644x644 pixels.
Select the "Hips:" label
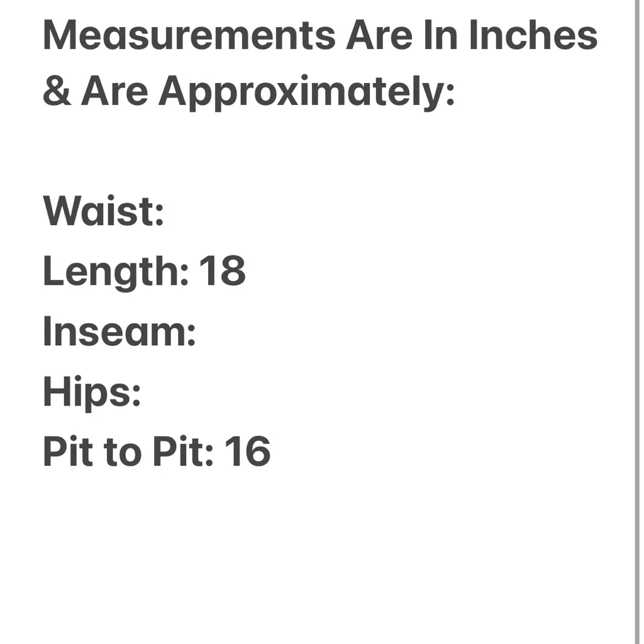(92, 392)
